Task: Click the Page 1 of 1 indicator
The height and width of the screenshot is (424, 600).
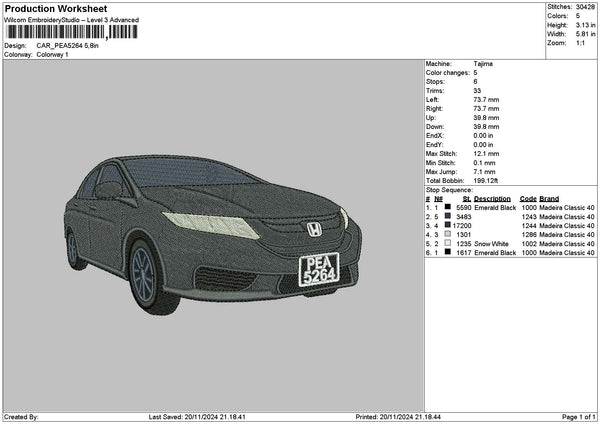Action: [576, 417]
